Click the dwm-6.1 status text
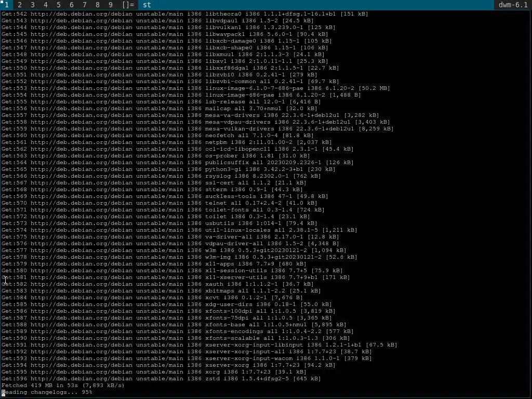 (513, 5)
